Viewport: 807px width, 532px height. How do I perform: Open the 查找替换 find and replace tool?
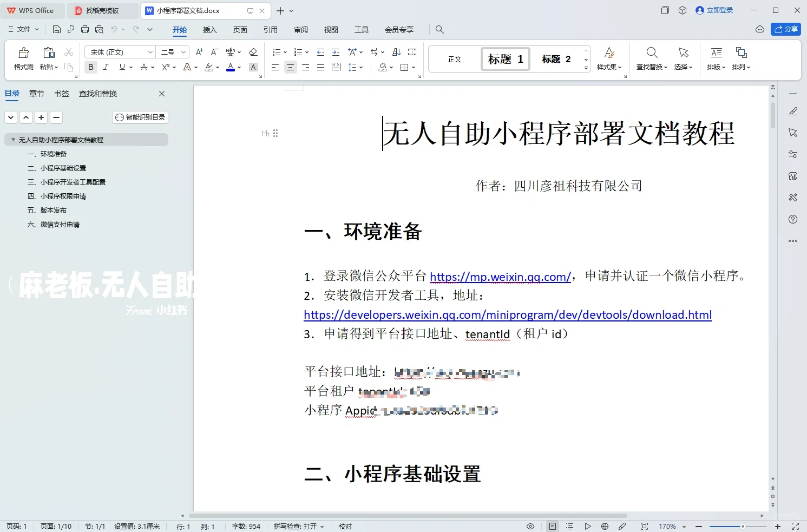coord(651,58)
